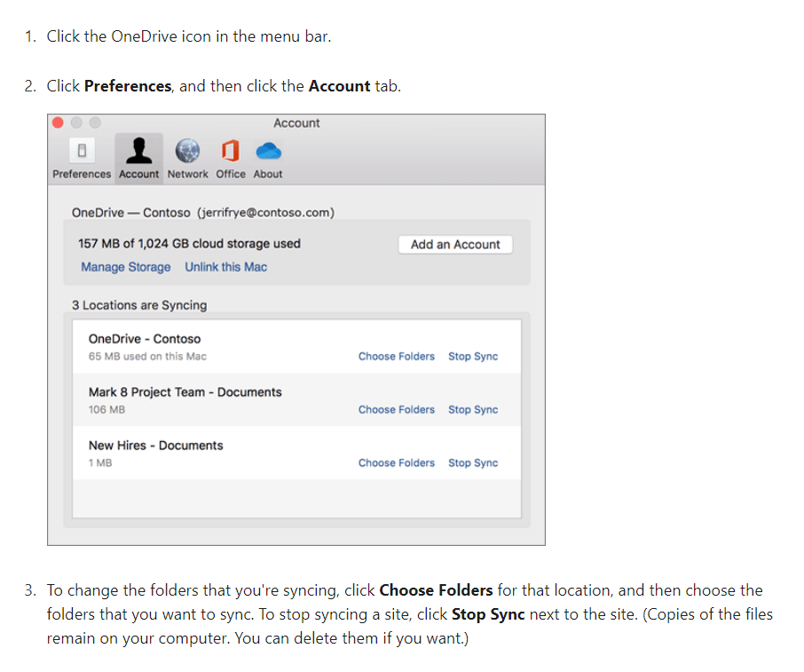Click bold 'Stop Sync' in step 3 text
This screenshot has width=804, height=672.
pyautogui.click(x=488, y=614)
